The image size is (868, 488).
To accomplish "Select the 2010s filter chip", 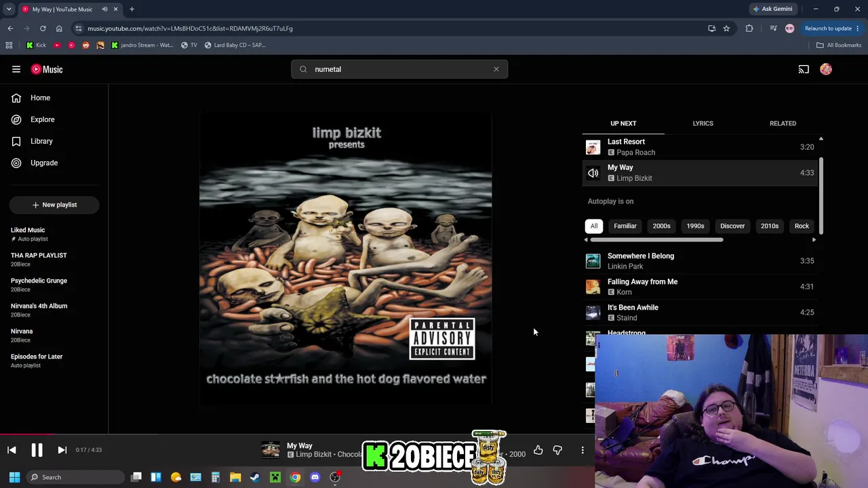I will point(770,226).
